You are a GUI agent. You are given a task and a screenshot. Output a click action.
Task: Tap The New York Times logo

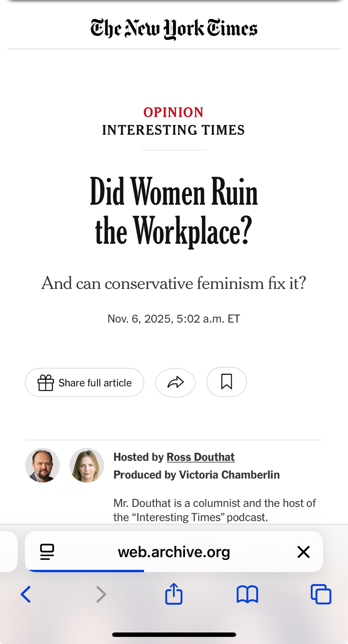[x=174, y=29]
